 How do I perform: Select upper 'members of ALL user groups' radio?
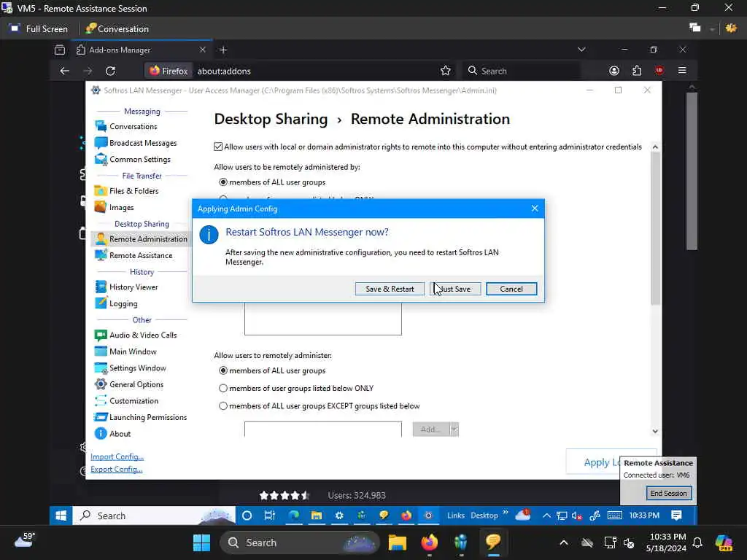[223, 182]
